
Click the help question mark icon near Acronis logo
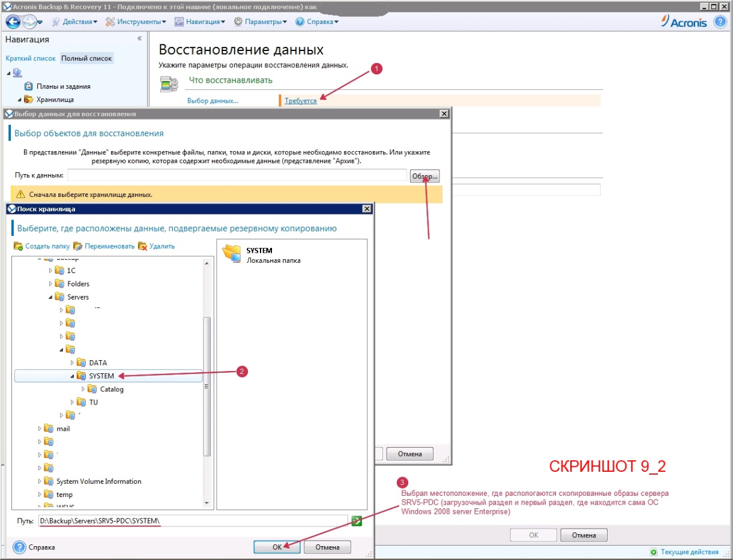[x=720, y=22]
